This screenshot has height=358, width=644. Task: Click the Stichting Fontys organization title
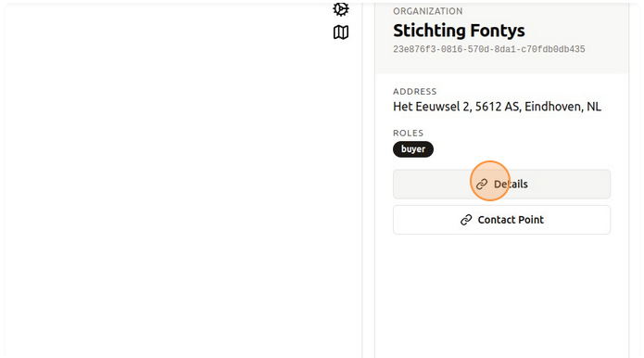(x=459, y=31)
